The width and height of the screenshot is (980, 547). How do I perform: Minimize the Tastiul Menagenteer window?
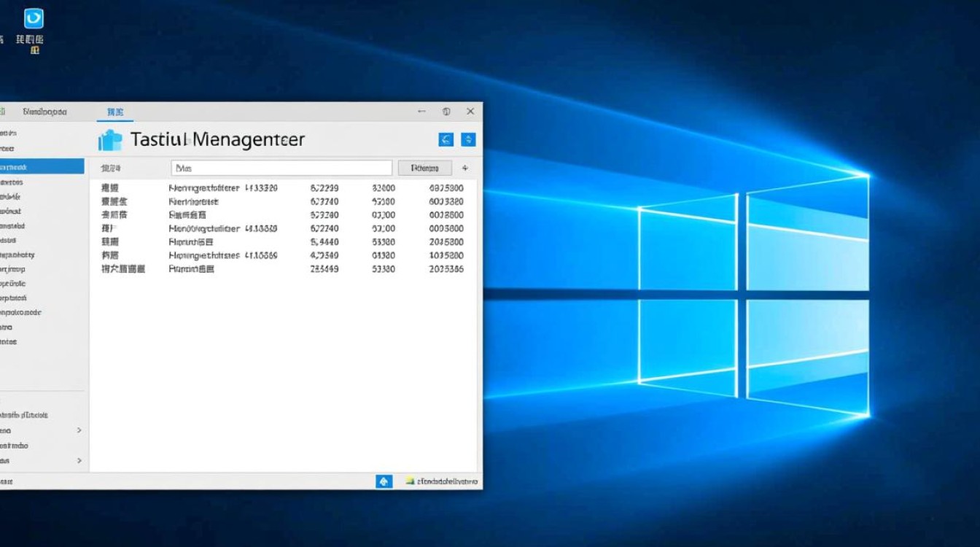pyautogui.click(x=421, y=112)
